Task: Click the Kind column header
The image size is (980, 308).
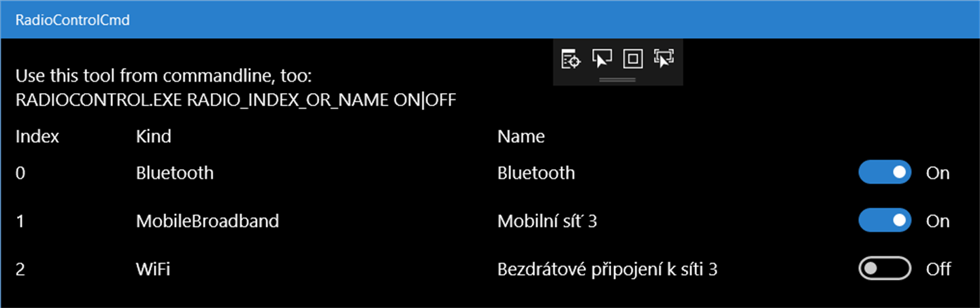Action: coord(153,137)
